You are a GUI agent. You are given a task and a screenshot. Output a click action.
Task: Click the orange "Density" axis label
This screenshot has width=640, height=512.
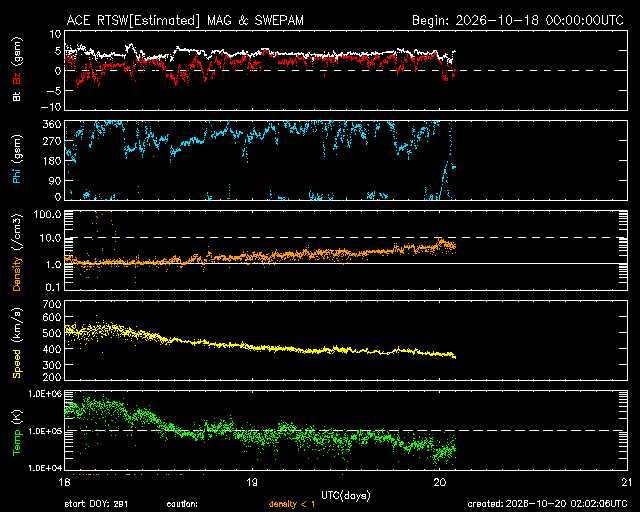[17, 274]
